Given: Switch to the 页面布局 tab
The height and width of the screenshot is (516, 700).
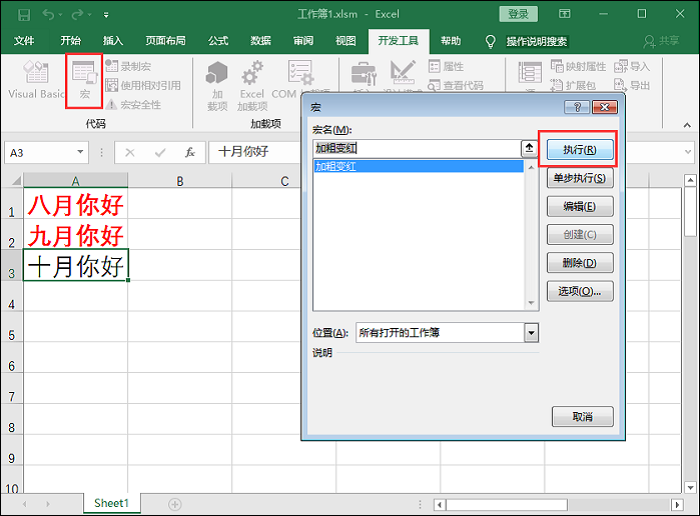Looking at the screenshot, I should 166,41.
